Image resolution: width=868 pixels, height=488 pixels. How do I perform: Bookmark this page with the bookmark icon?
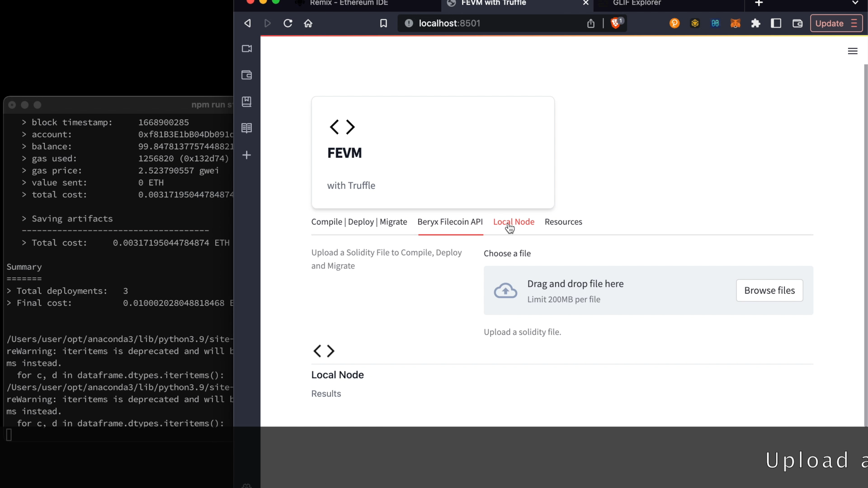pos(383,23)
